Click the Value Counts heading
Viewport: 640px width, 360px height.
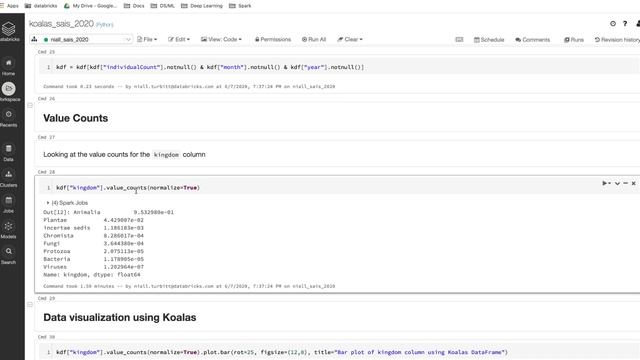76,118
